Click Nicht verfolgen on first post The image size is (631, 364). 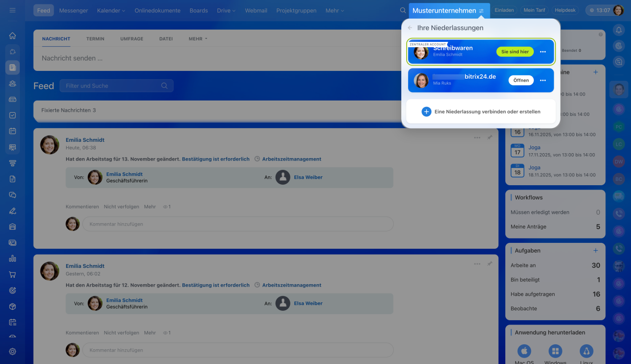tap(121, 207)
